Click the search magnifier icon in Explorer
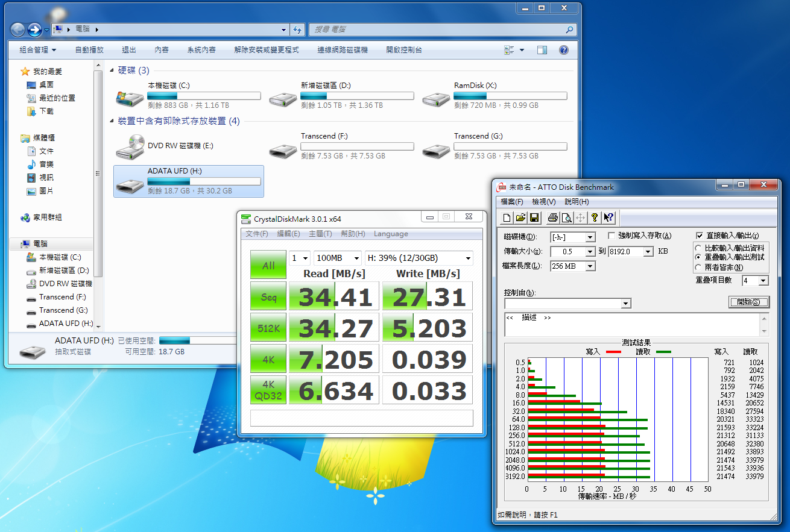Image resolution: width=790 pixels, height=532 pixels. (569, 29)
